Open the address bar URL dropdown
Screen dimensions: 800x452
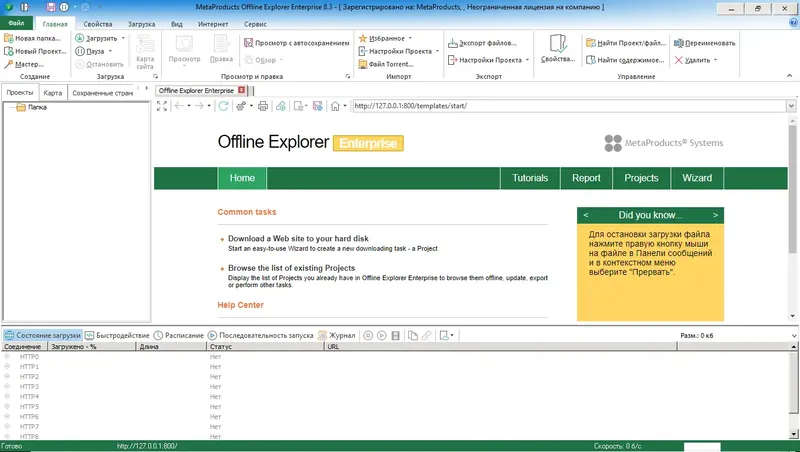point(791,106)
